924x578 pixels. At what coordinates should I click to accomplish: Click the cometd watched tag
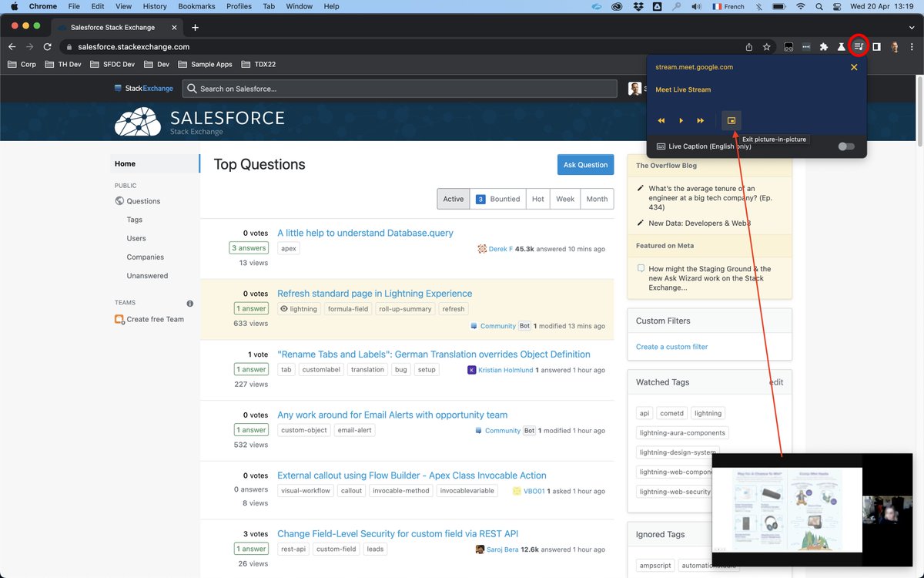pyautogui.click(x=671, y=413)
